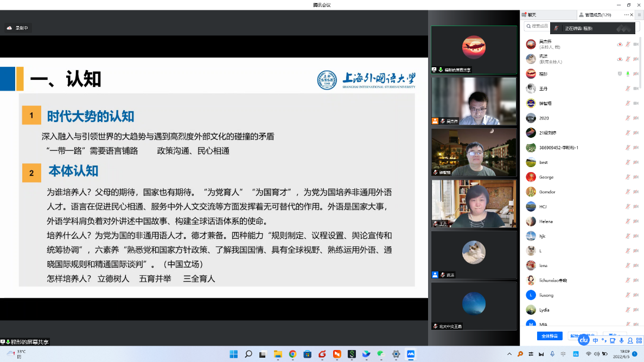Open the "..." options in member panel header

(x=627, y=15)
